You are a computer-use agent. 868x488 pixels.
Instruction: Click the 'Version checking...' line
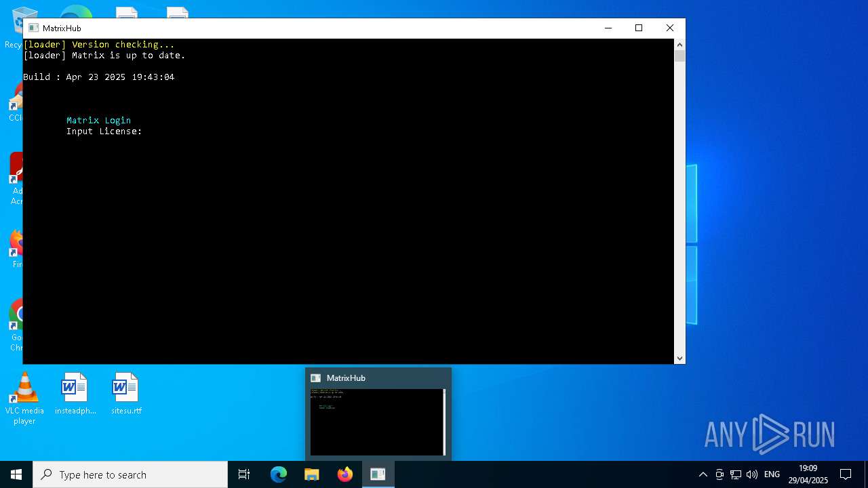point(99,44)
